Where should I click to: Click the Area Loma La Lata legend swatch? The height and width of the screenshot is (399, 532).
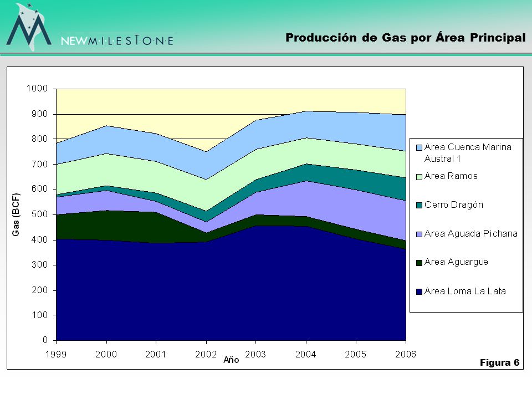click(419, 291)
